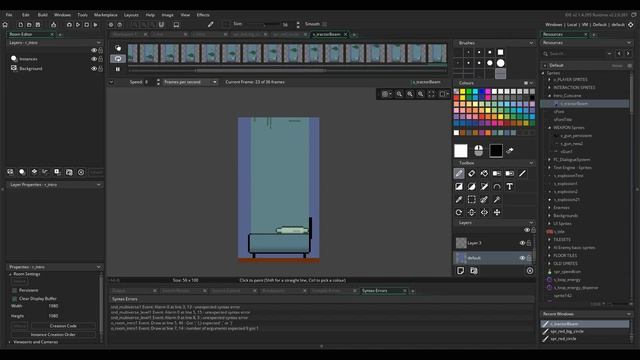The image size is (640, 360).
Task: Click the Save project toolbar icon
Action: [x=38, y=24]
